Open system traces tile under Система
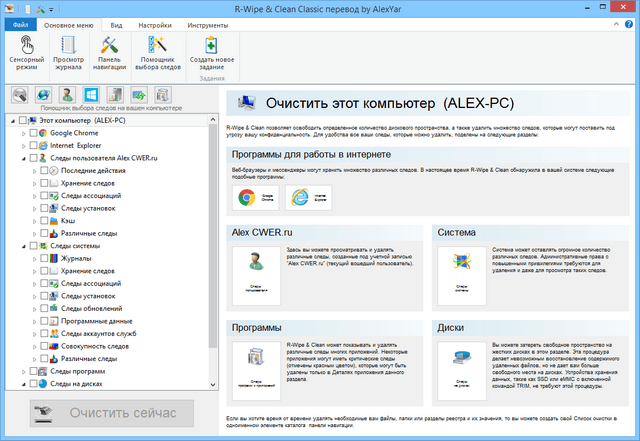640x441 pixels. click(x=462, y=276)
